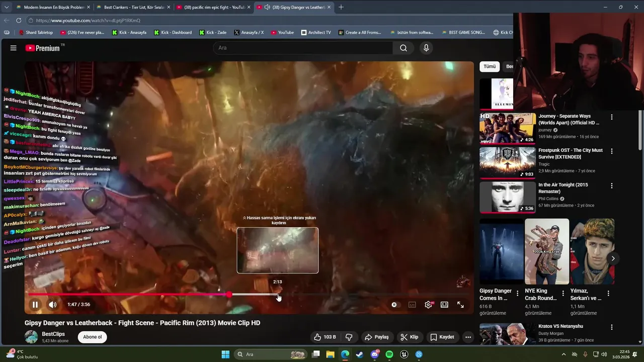644x362 pixels.
Task: Select the Tümü filter chip
Action: [x=490, y=66]
